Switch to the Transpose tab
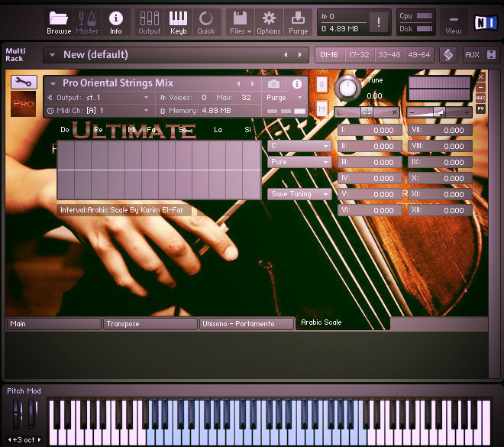 click(150, 324)
